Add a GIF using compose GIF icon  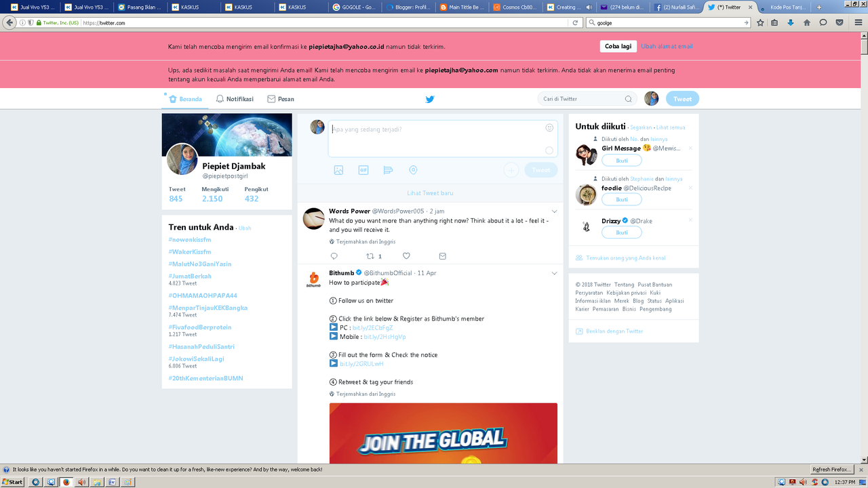363,170
